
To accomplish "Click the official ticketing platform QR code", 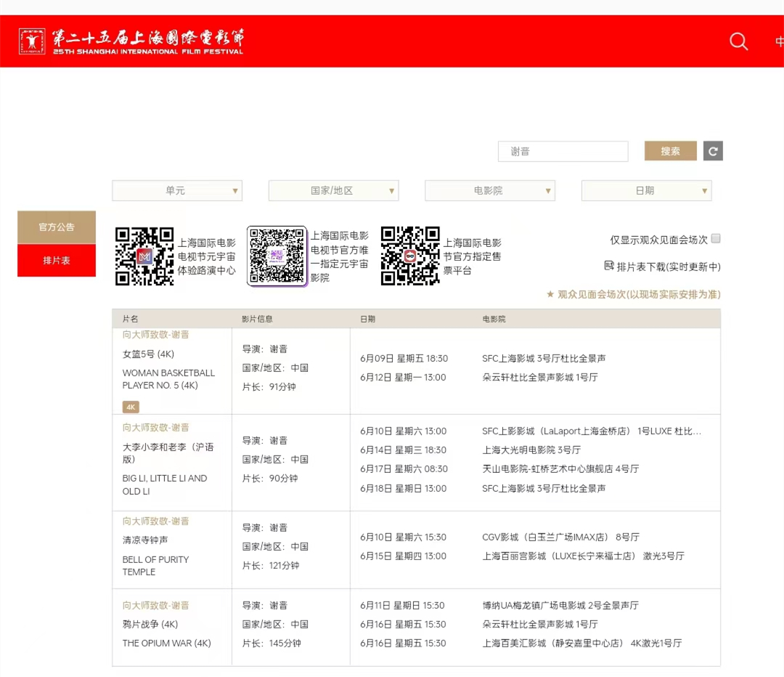I will (410, 256).
